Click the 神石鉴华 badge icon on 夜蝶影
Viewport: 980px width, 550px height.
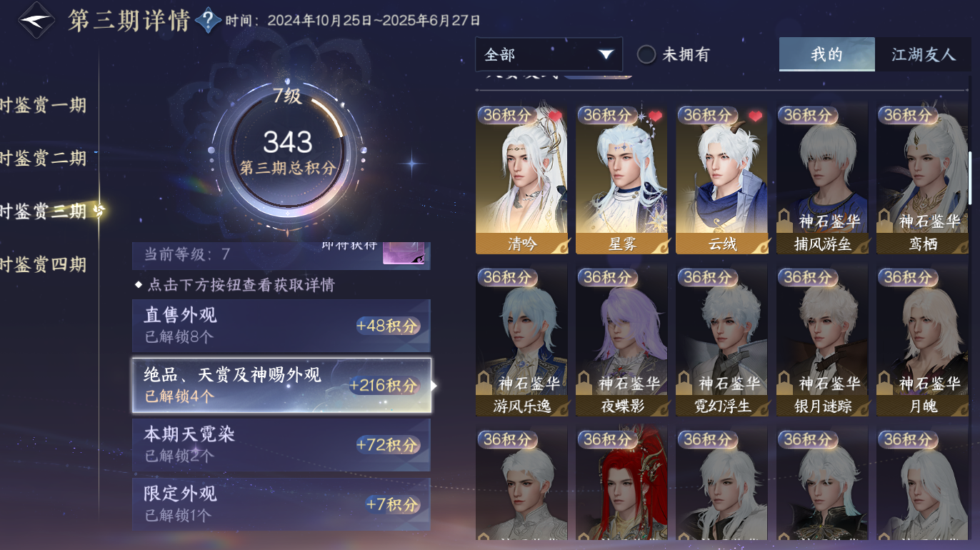(584, 381)
